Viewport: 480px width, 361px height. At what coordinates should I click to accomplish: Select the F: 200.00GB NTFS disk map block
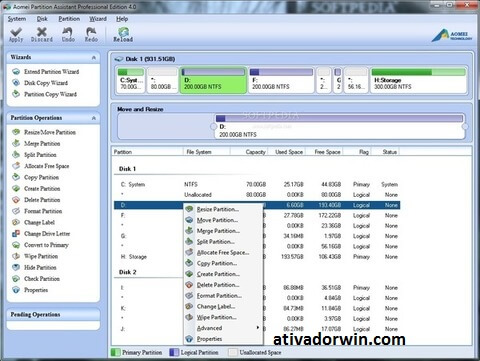point(281,80)
